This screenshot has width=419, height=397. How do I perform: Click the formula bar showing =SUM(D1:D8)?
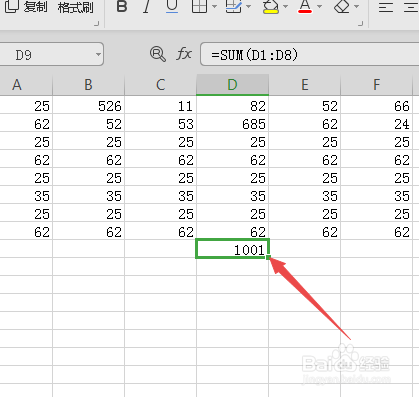(x=309, y=54)
